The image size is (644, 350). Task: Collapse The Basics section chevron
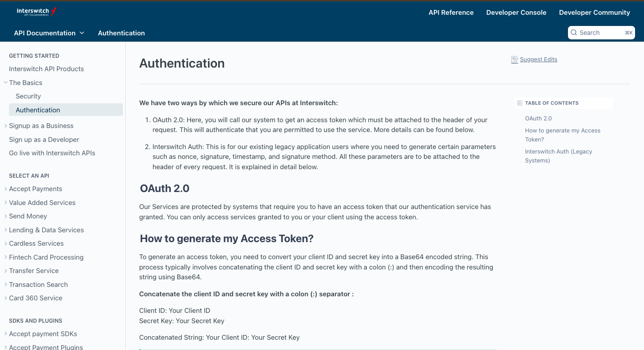coord(5,83)
